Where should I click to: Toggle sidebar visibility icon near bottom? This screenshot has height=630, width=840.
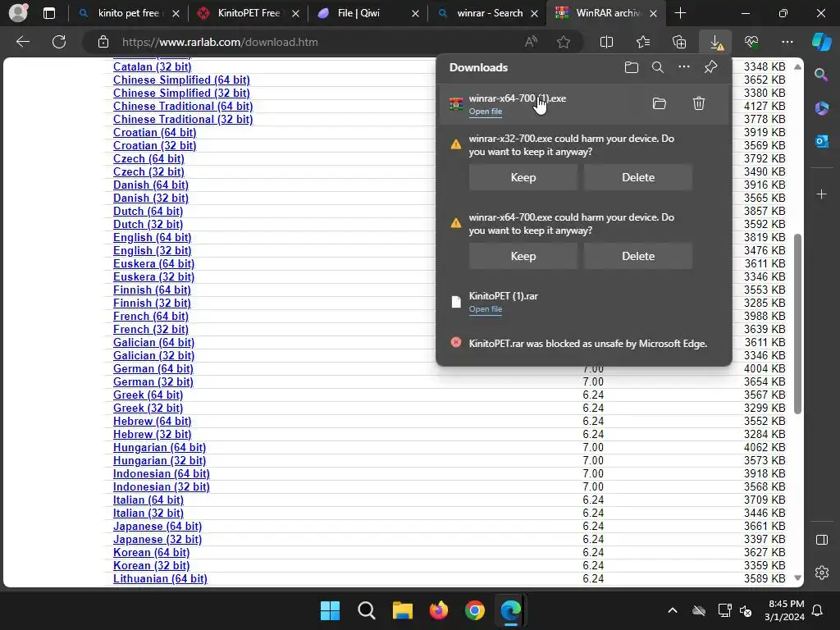click(821, 540)
